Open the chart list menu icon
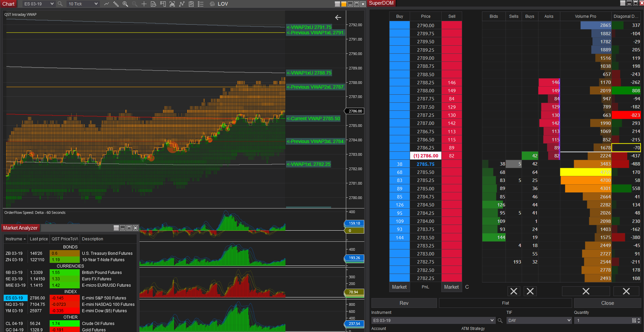The height and width of the screenshot is (332, 644). pyautogui.click(x=201, y=4)
